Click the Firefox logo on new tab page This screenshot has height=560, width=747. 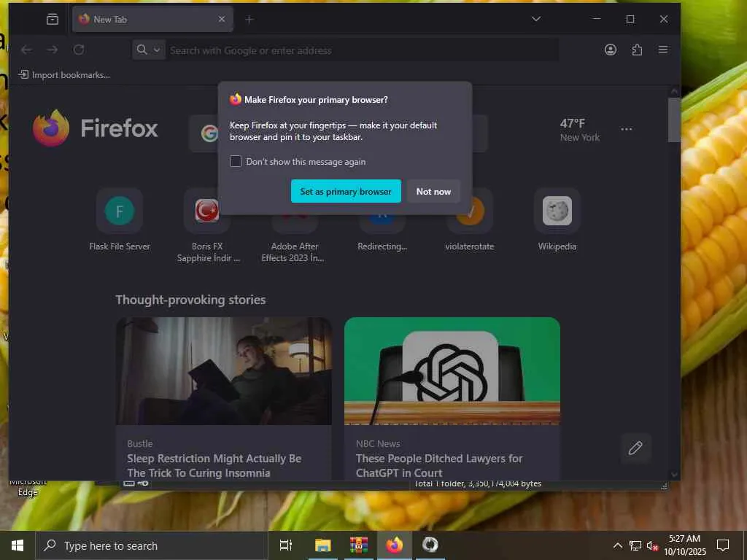pos(96,128)
